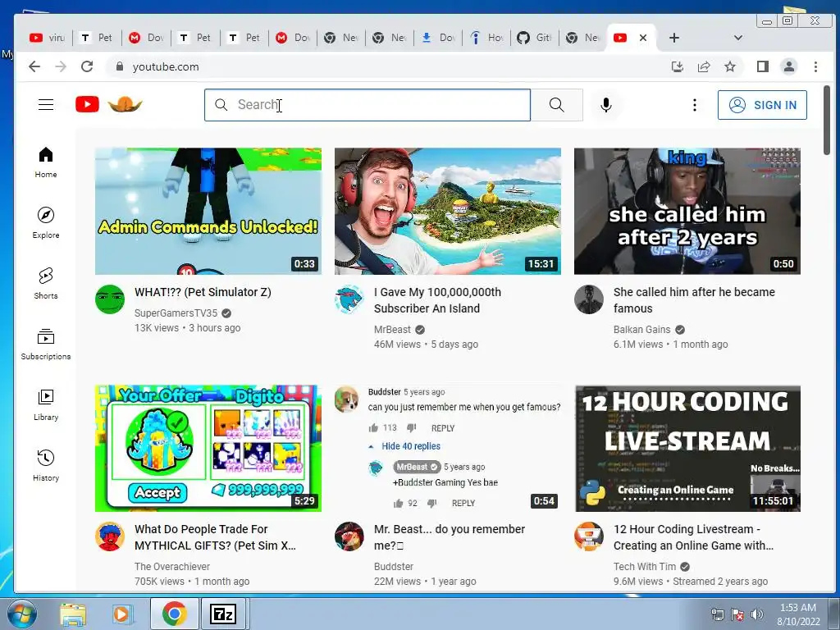
Task: Open YouTube settings three-dot menu
Action: click(694, 104)
